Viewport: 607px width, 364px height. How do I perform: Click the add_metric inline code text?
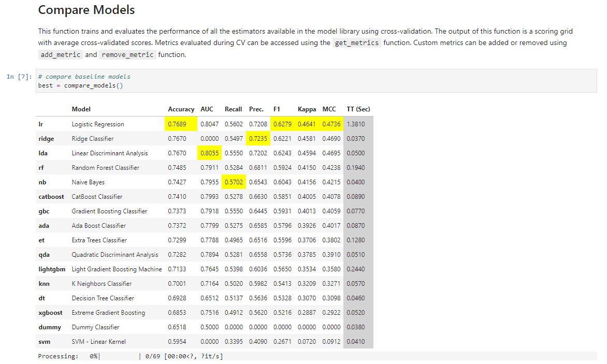tap(60, 54)
